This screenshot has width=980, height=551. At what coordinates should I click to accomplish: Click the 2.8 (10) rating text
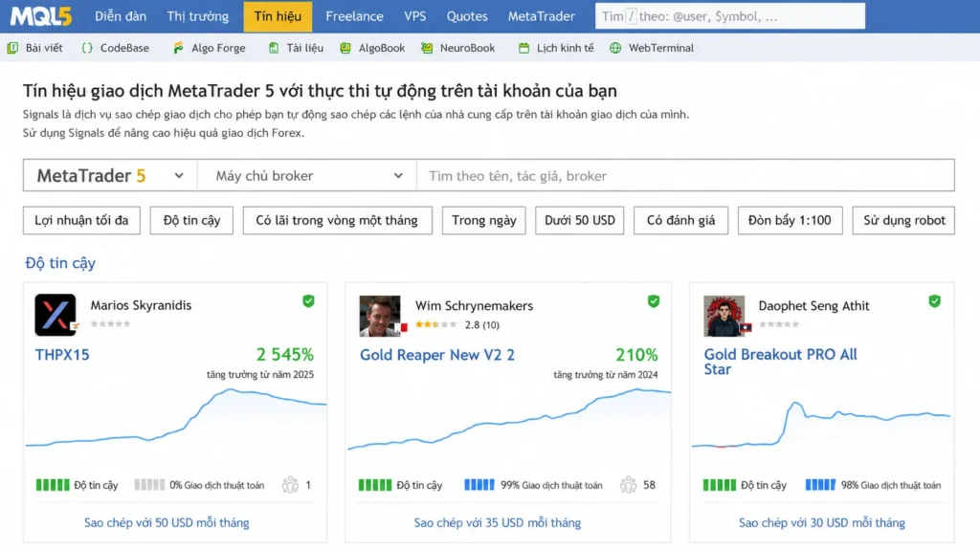coord(482,325)
